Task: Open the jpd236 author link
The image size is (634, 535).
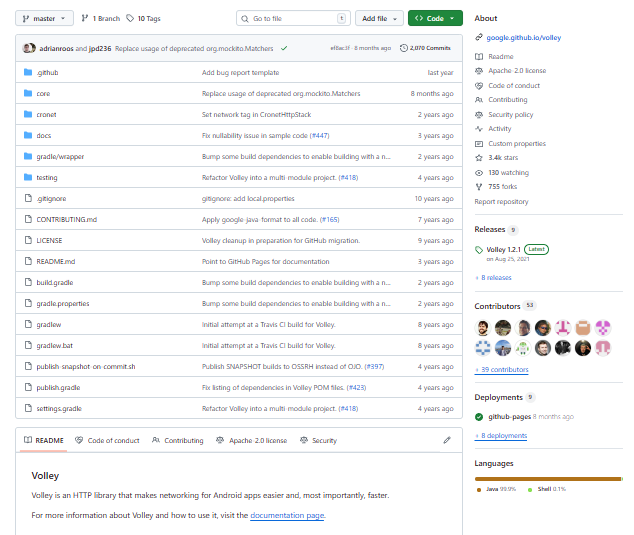Action: click(100, 49)
